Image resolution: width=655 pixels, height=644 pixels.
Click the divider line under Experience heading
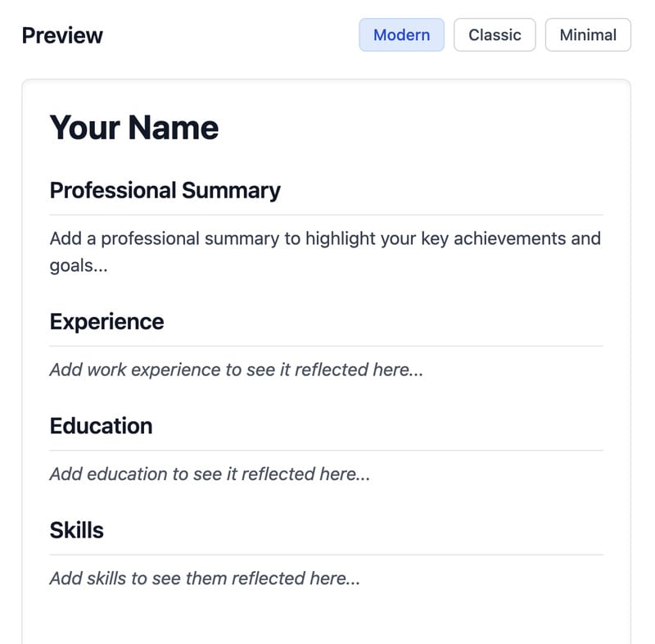click(x=326, y=346)
